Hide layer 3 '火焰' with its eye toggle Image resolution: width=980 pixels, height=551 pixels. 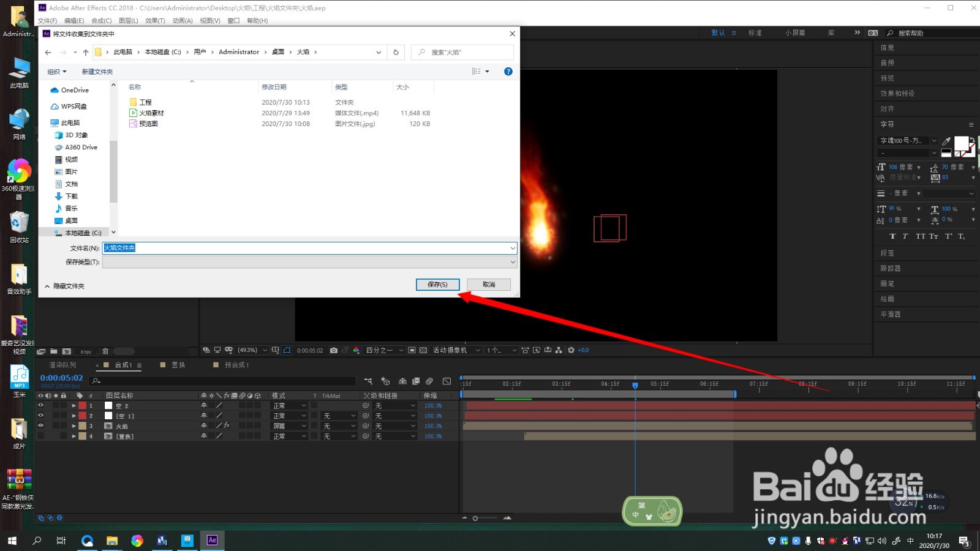(x=40, y=425)
